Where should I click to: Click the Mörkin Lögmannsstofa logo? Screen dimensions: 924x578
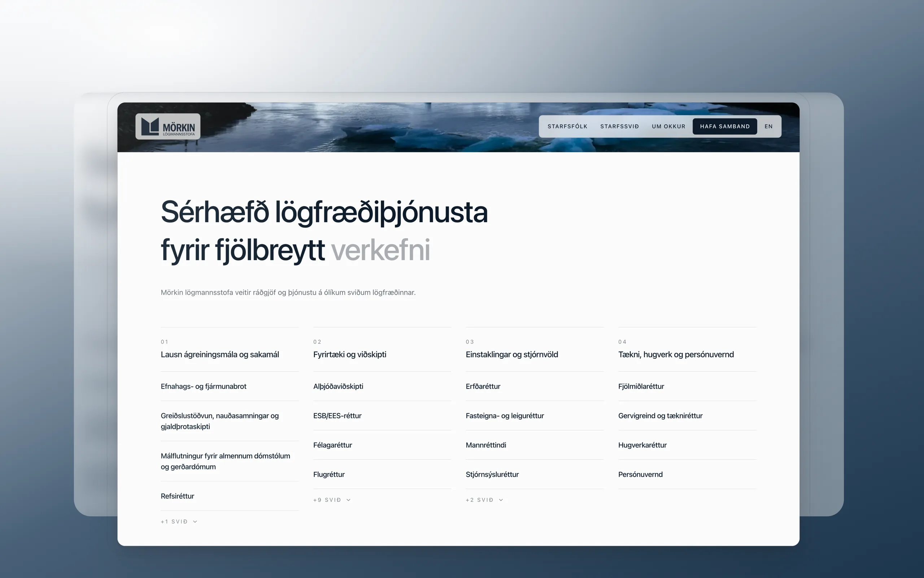pos(167,126)
